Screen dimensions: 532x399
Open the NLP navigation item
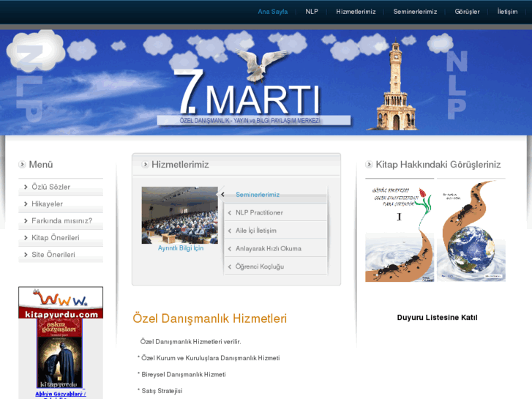[312, 12]
